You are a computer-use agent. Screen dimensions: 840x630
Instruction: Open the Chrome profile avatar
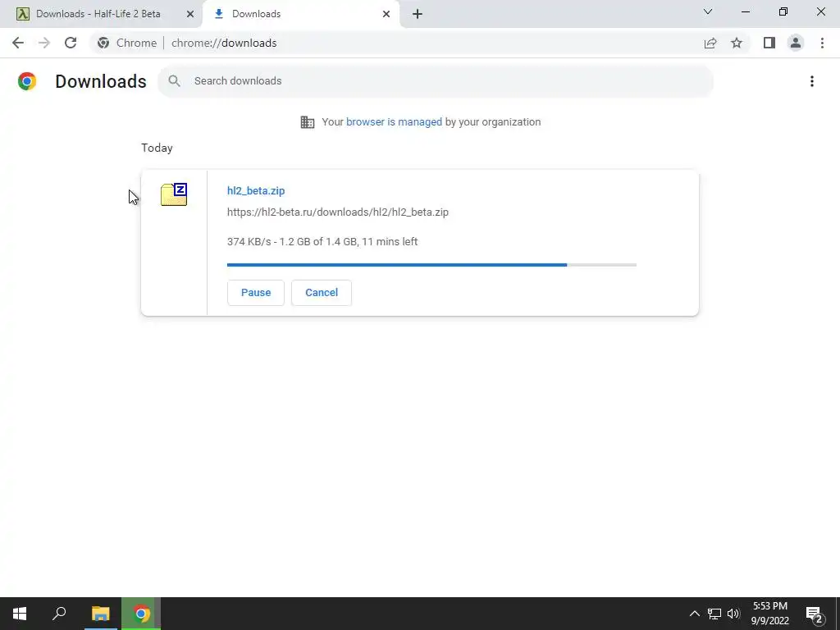[796, 43]
